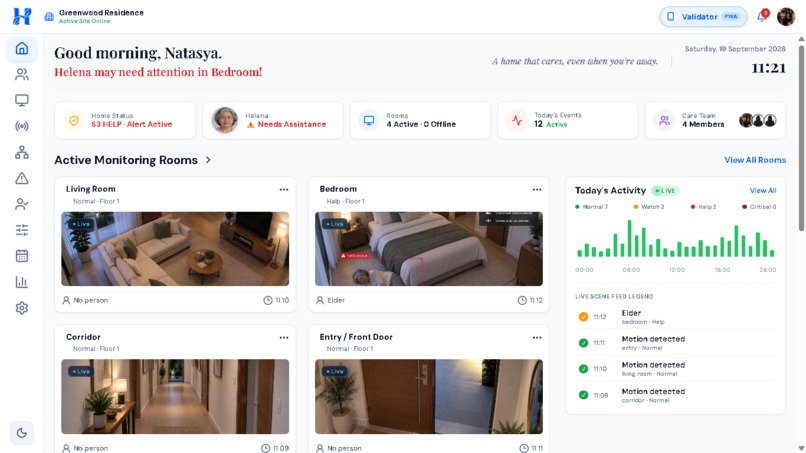Click the Greenwood Residence site name
The height and width of the screenshot is (453, 806).
coord(101,12)
